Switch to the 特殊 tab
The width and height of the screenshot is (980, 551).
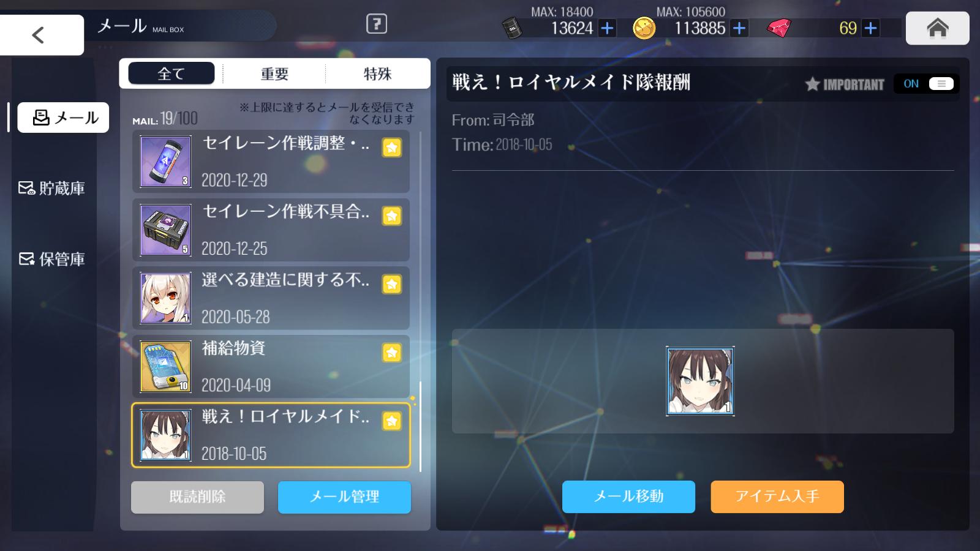[x=377, y=73]
